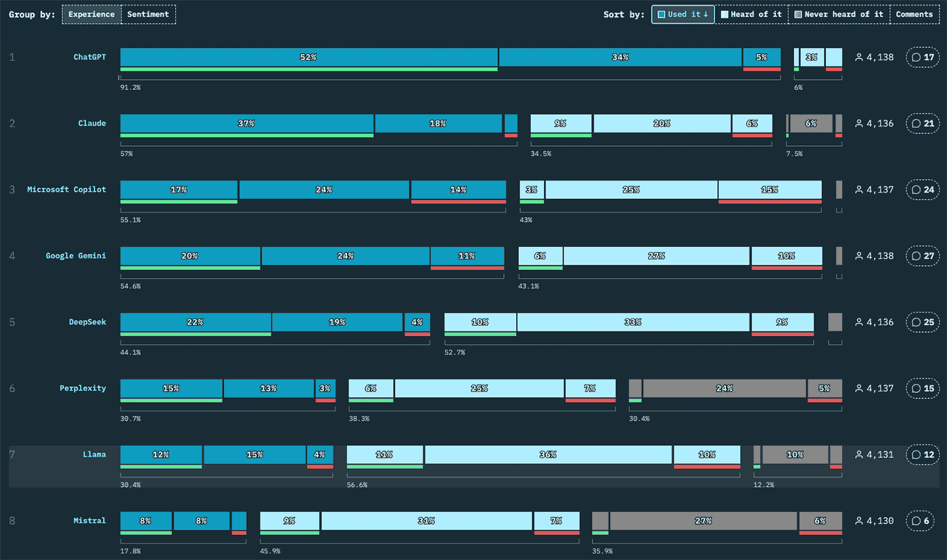Open DeepSeek comments bubble showing 25
947x560 pixels.
pyautogui.click(x=923, y=323)
